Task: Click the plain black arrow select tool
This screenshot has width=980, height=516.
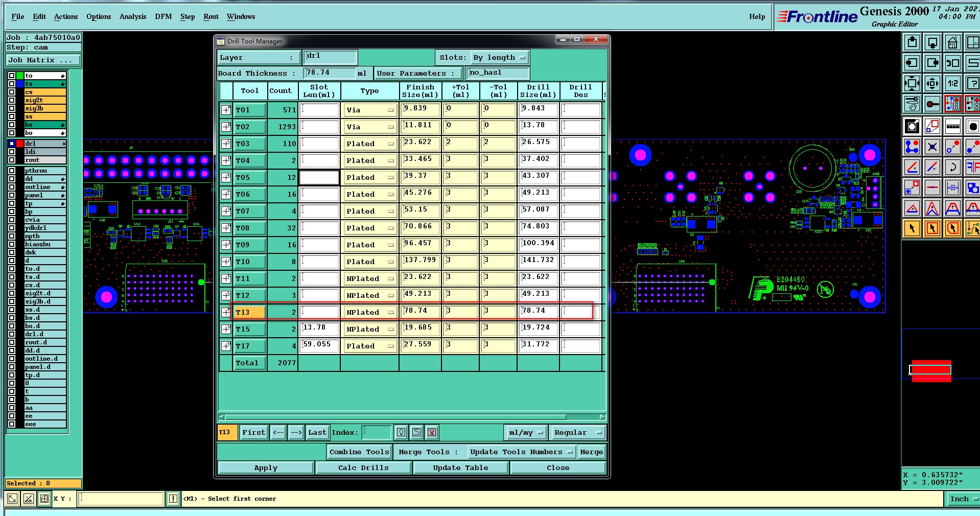Action: (x=912, y=228)
